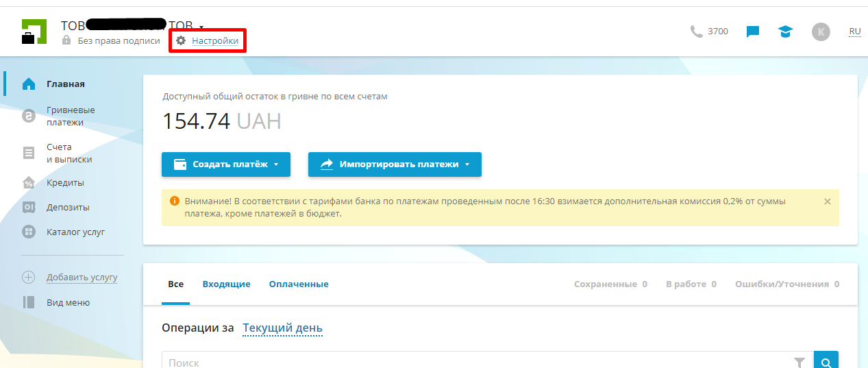Switch to the Входящие tab
Screen dimensions: 868x368
pos(226,284)
